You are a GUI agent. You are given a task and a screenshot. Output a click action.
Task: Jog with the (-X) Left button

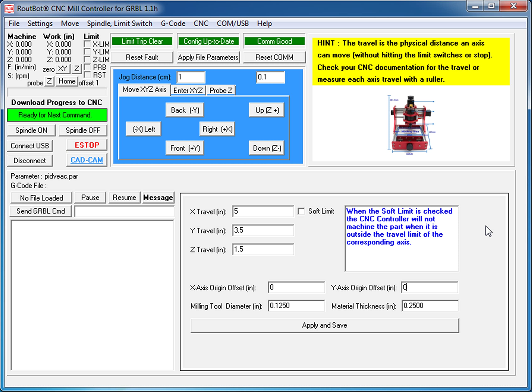(x=143, y=129)
